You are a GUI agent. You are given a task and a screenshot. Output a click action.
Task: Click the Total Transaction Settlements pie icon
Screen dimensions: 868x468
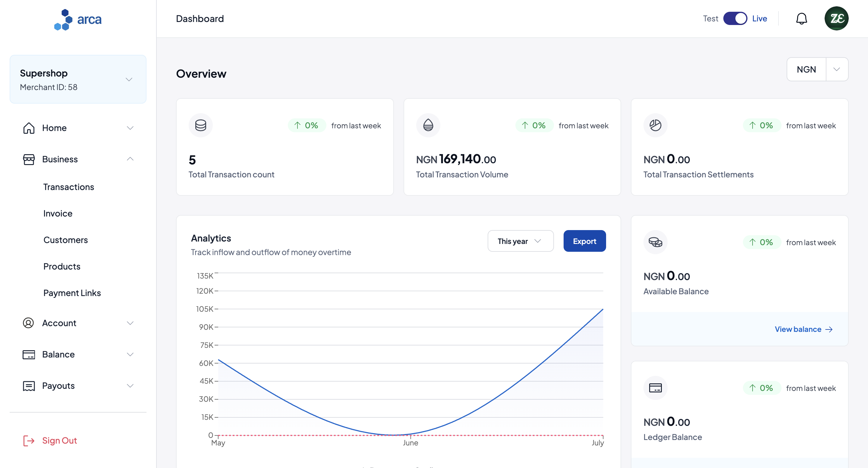(x=655, y=125)
